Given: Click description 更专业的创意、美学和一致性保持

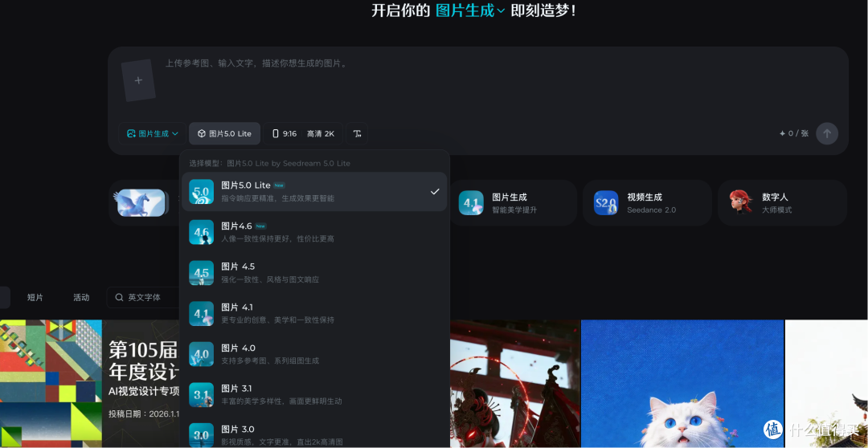Looking at the screenshot, I should point(278,320).
